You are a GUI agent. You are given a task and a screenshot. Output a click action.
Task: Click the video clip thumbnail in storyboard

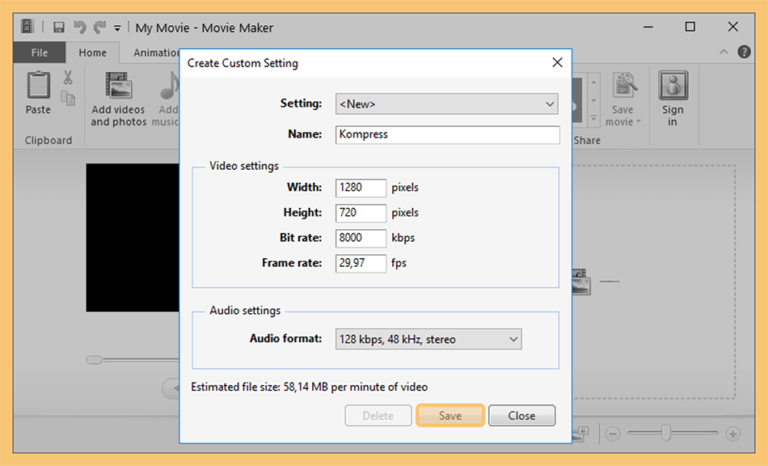[x=581, y=282]
